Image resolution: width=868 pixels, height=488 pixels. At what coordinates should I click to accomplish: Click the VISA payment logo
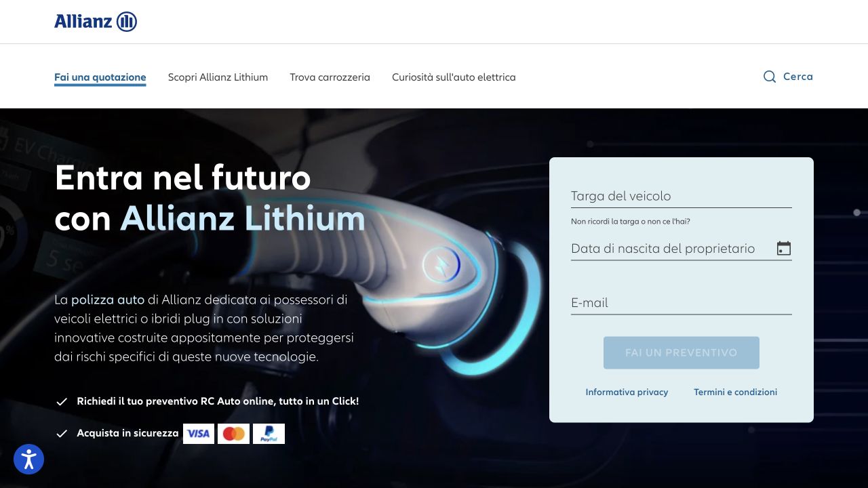point(199,434)
